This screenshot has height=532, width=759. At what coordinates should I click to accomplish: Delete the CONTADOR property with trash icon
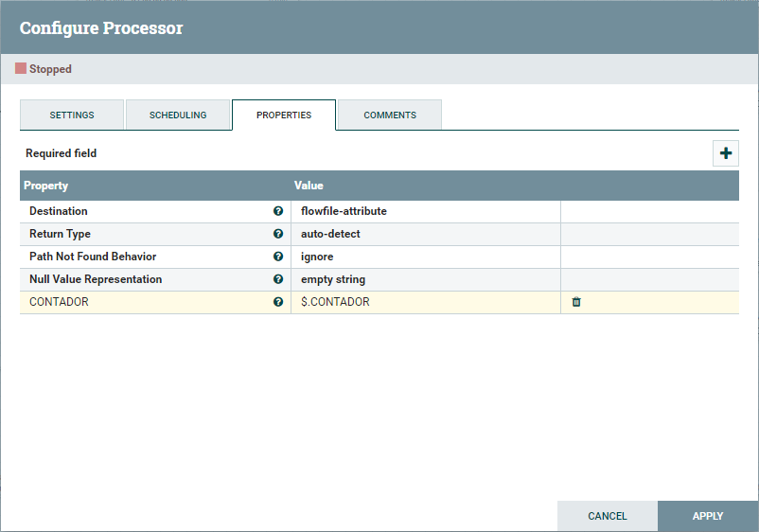(576, 302)
